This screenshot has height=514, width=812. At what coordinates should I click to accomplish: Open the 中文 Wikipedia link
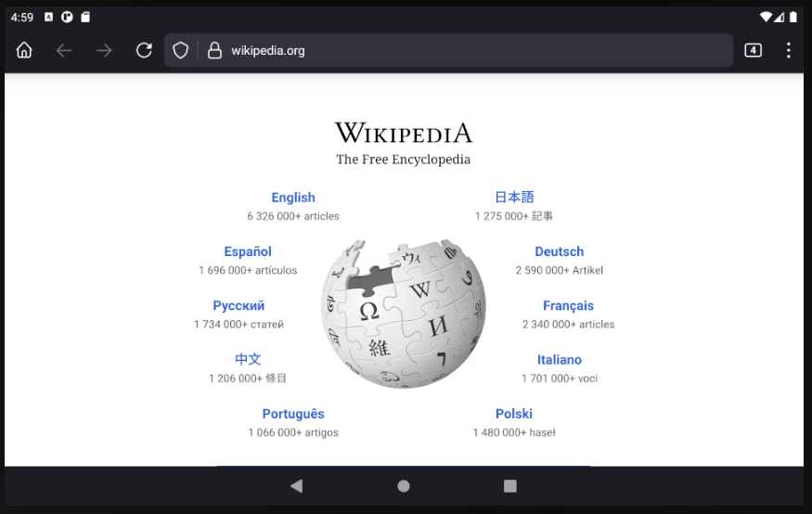click(x=248, y=359)
